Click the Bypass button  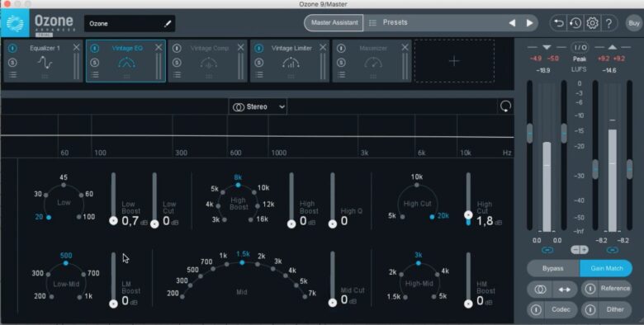pyautogui.click(x=553, y=268)
